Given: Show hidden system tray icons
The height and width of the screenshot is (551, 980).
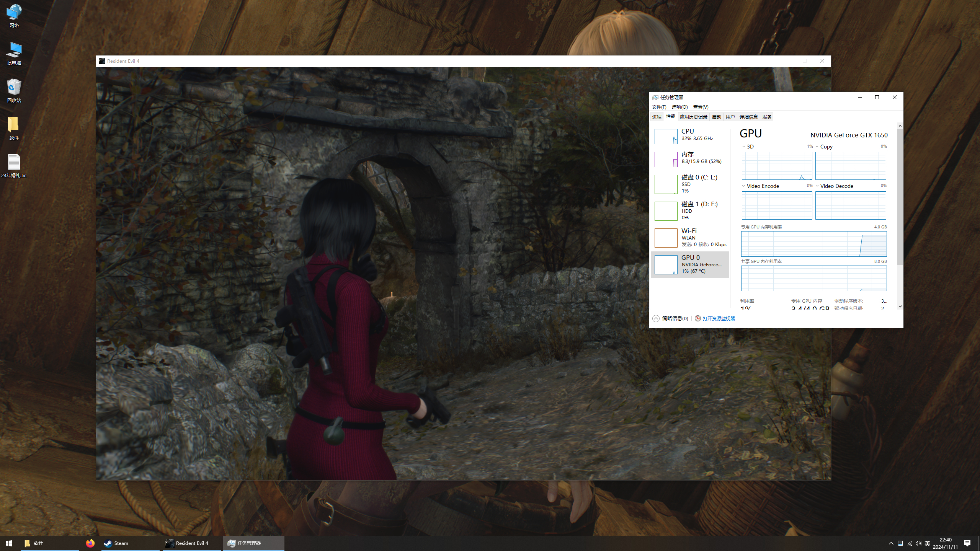Looking at the screenshot, I should point(891,543).
